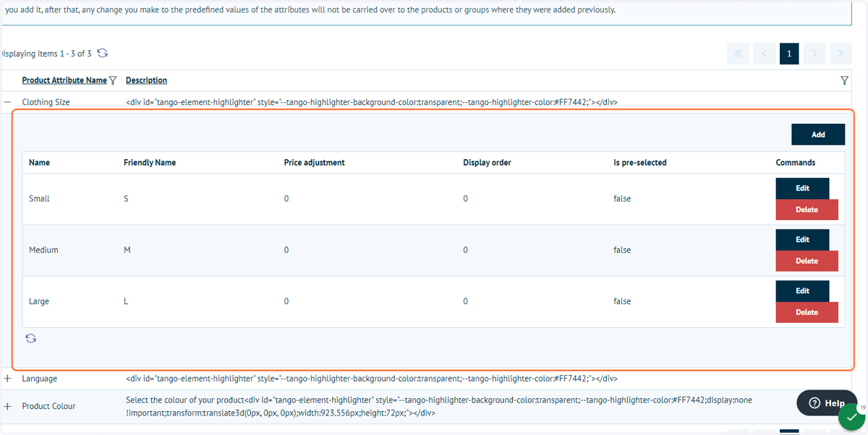
Task: Expand the Language attribute row
Action: (x=8, y=379)
